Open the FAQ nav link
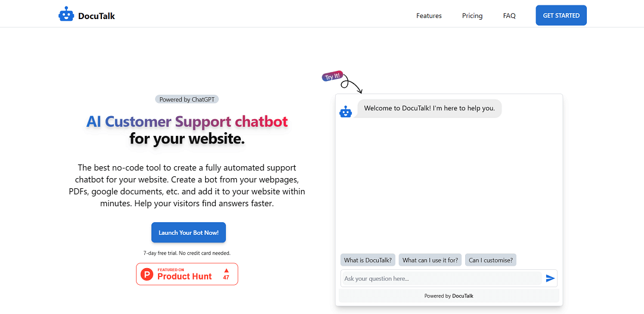 pos(509,15)
